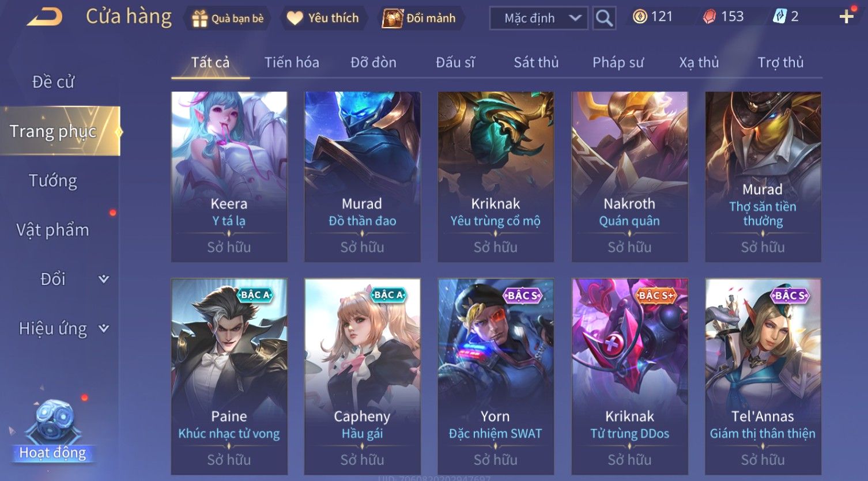Screen dimensions: 868x481
Task: Tap the plus icon to add currency
Action: (x=846, y=17)
